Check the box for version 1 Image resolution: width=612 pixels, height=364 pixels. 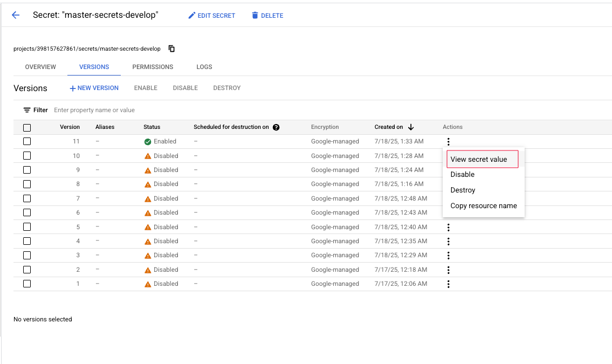click(27, 284)
